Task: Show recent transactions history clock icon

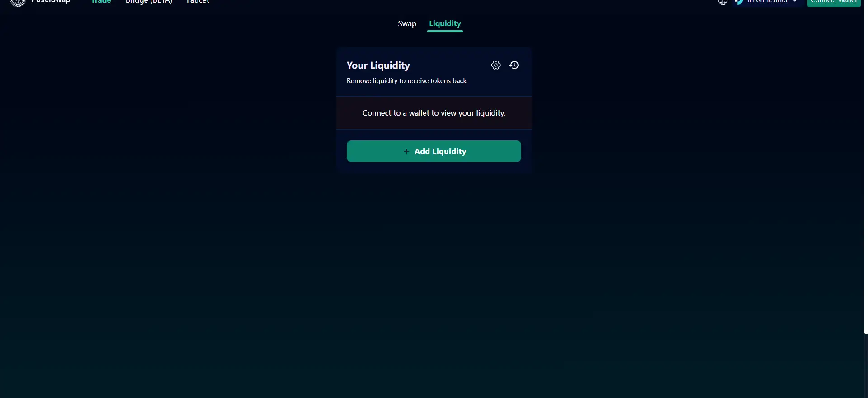Action: pos(514,65)
